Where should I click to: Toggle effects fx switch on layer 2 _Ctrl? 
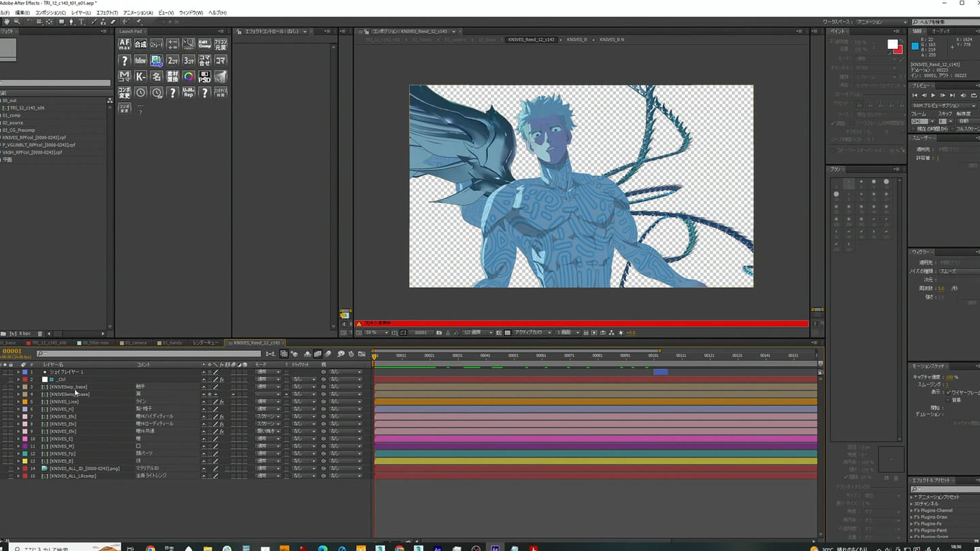221,380
